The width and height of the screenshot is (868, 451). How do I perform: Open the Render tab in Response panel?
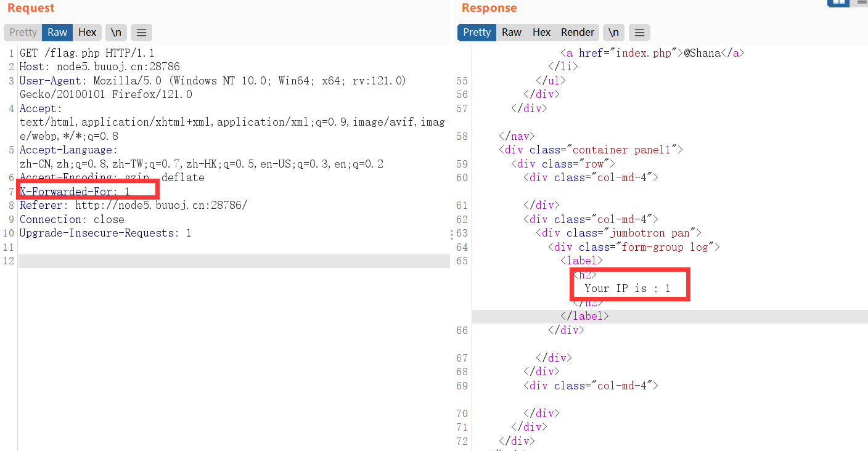(578, 33)
